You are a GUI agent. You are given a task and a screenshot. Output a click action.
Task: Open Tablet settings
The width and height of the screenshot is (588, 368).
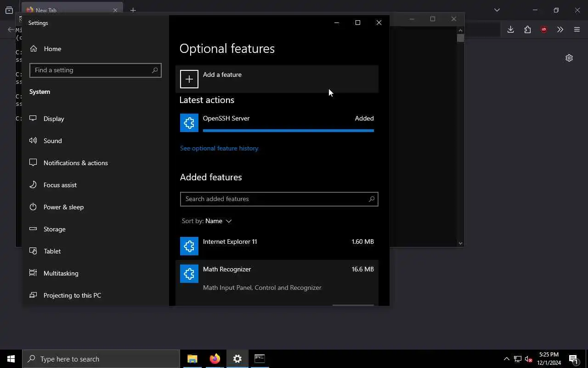[95, 251]
